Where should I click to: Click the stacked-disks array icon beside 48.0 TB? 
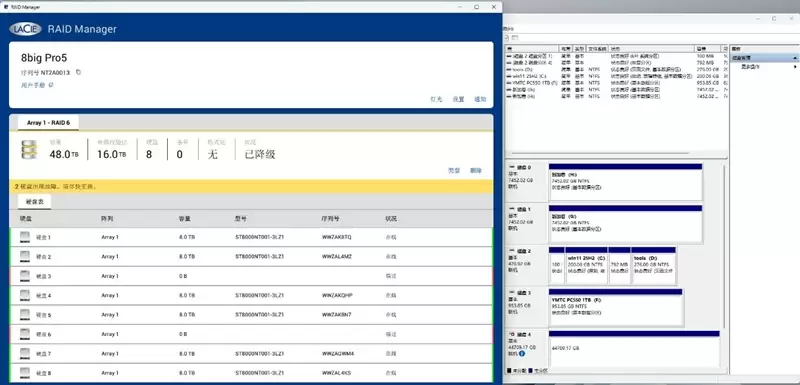click(x=29, y=149)
